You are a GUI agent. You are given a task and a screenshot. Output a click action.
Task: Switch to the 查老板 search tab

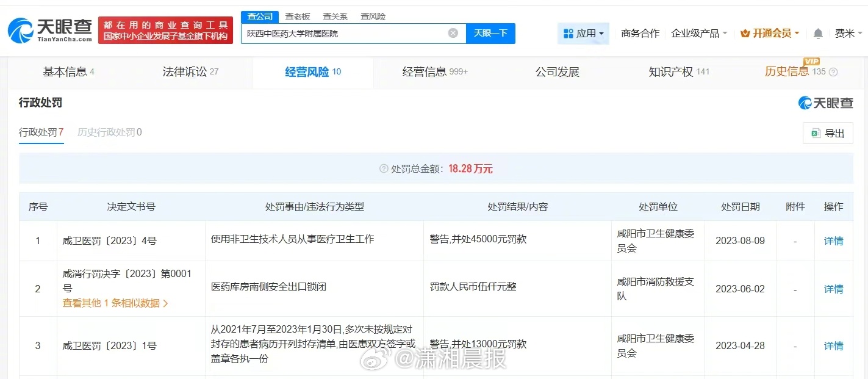click(298, 16)
